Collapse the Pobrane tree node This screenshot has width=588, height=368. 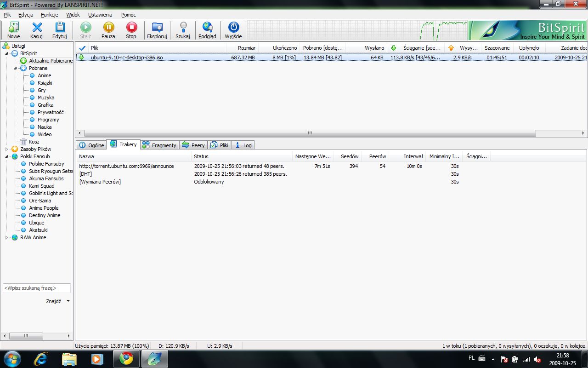pos(16,68)
